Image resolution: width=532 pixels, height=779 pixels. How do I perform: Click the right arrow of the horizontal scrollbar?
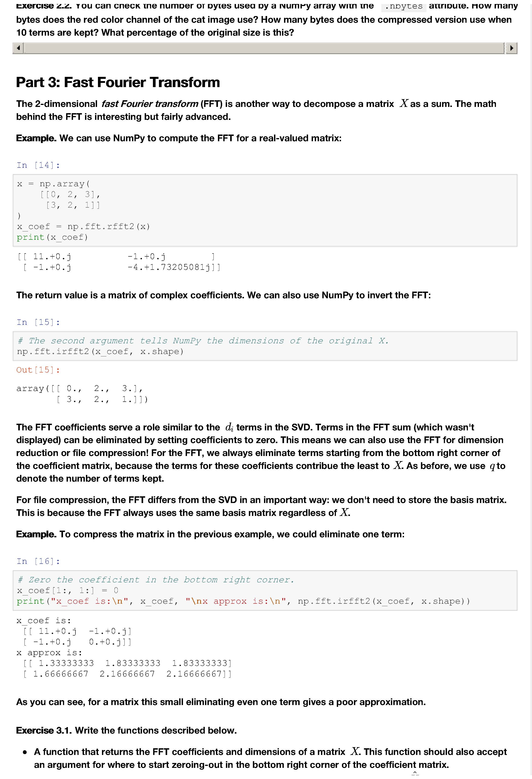point(511,48)
